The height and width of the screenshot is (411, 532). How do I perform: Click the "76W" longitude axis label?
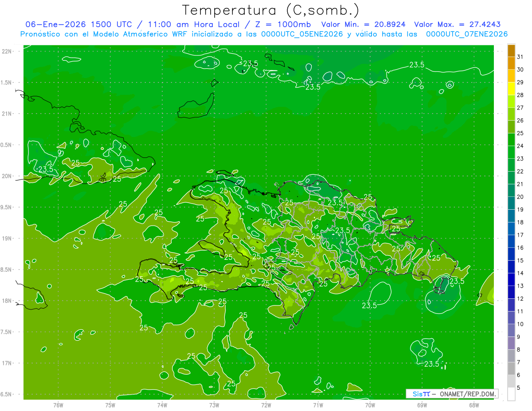tap(58, 405)
